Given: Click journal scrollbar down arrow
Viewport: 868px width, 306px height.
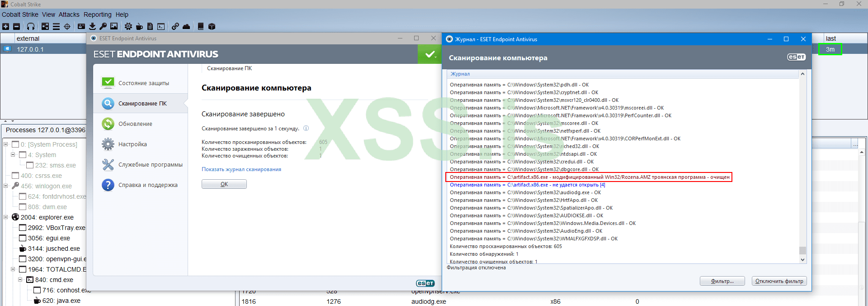Looking at the screenshot, I should [x=802, y=259].
